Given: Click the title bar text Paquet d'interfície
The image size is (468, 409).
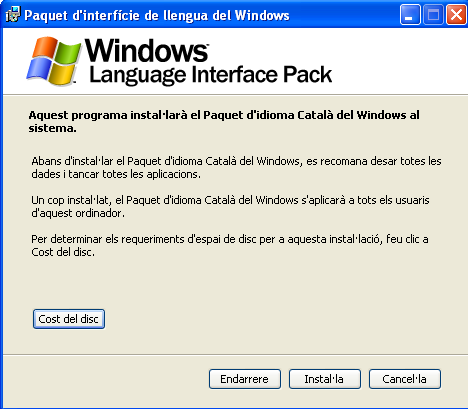Looking at the screenshot, I should [82, 16].
